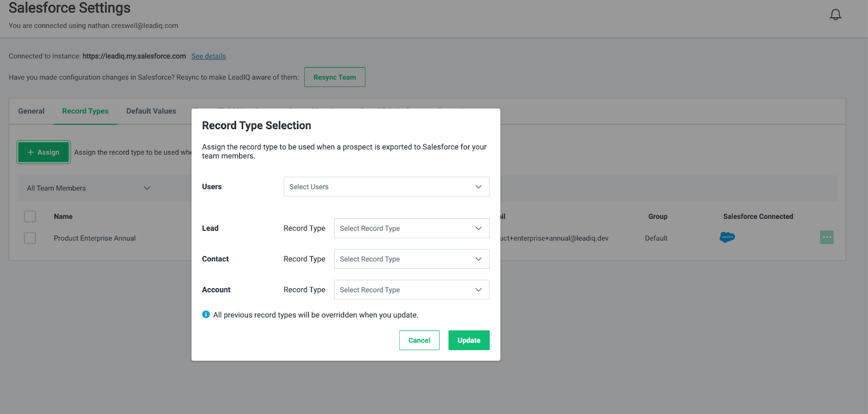
Task: Click the Product Enterprise Annual name
Action: pos(94,238)
